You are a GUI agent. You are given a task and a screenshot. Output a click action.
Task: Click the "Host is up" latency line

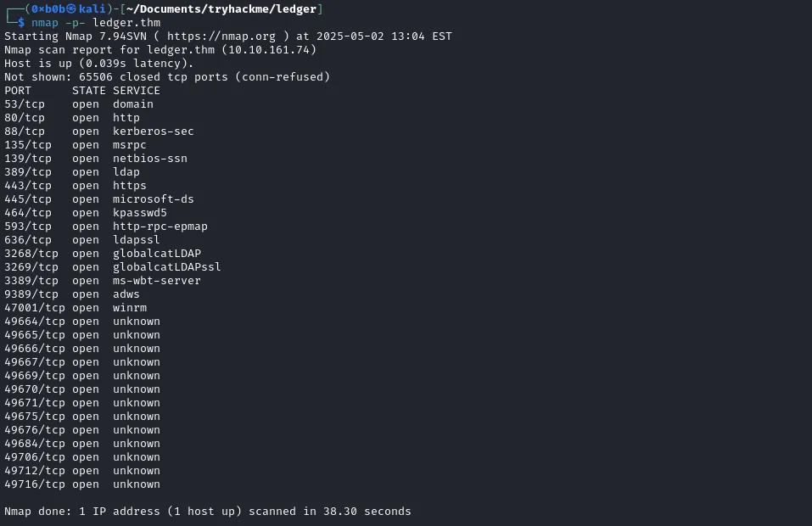[98, 64]
